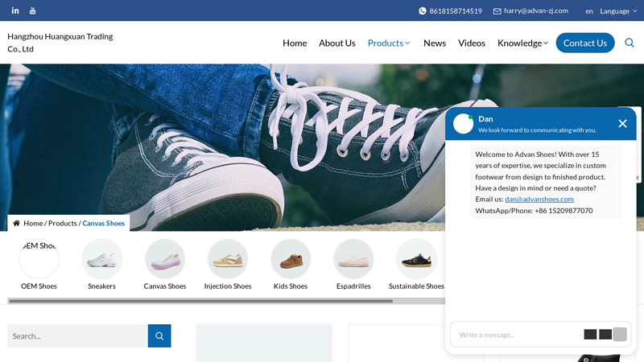
Task: Select the Sustainable Shoes category thumbnail
Action: click(x=416, y=259)
